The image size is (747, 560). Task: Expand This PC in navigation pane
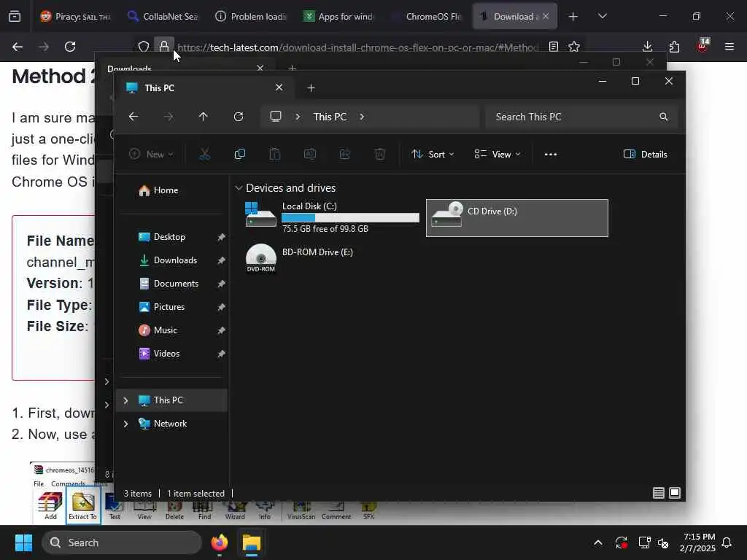click(x=125, y=400)
